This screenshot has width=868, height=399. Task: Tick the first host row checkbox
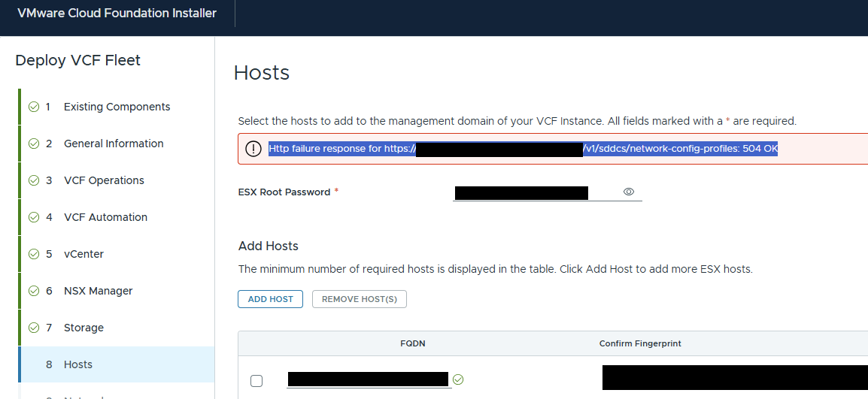(256, 381)
